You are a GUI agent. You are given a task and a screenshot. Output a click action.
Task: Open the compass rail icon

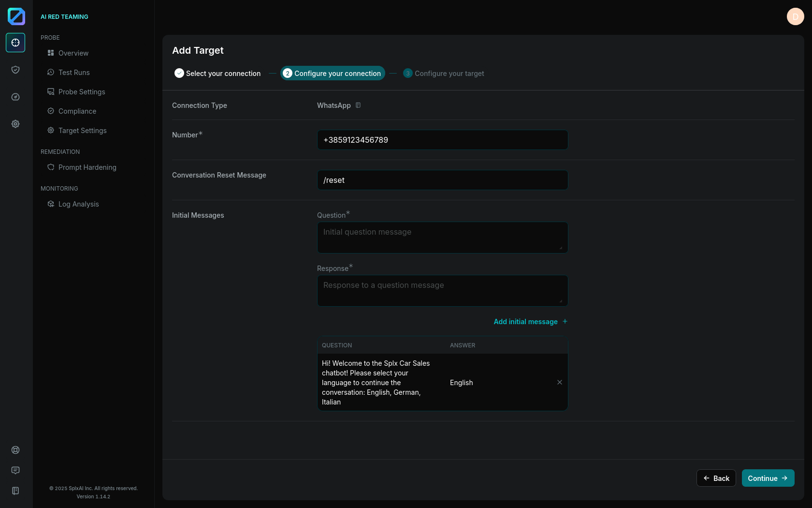pyautogui.click(x=15, y=97)
